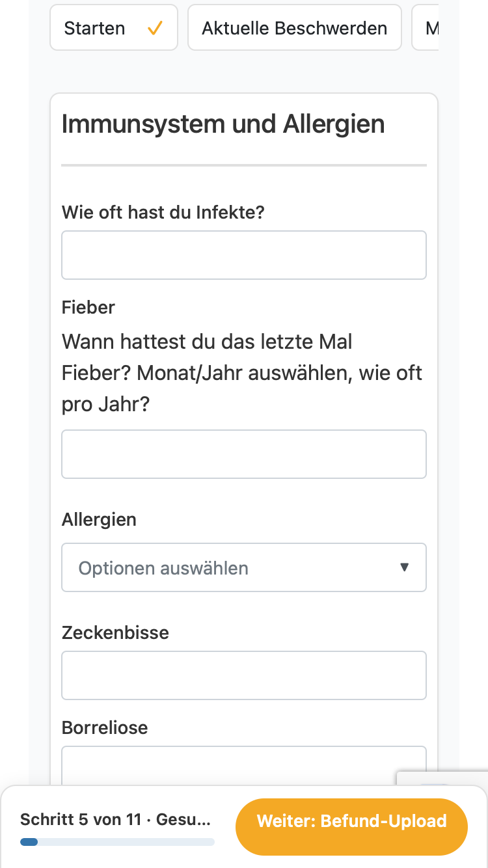This screenshot has width=488, height=868.
Task: Click the 'Borreliose' field label
Action: click(105, 727)
